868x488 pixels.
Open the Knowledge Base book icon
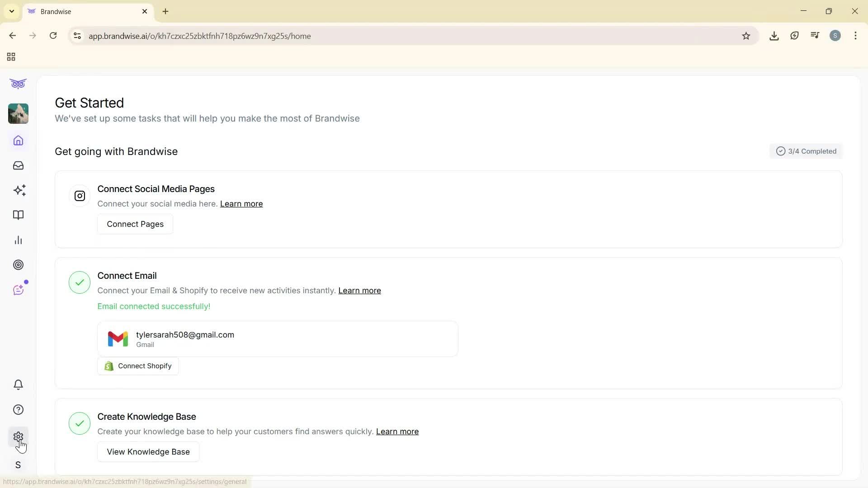coord(18,215)
